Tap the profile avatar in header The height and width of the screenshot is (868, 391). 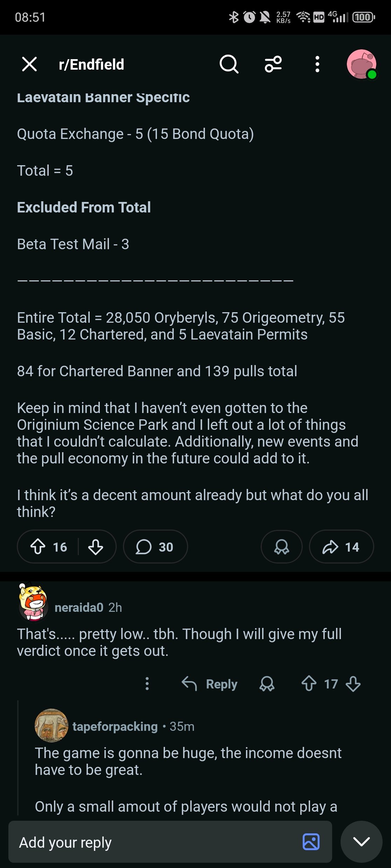(x=361, y=64)
